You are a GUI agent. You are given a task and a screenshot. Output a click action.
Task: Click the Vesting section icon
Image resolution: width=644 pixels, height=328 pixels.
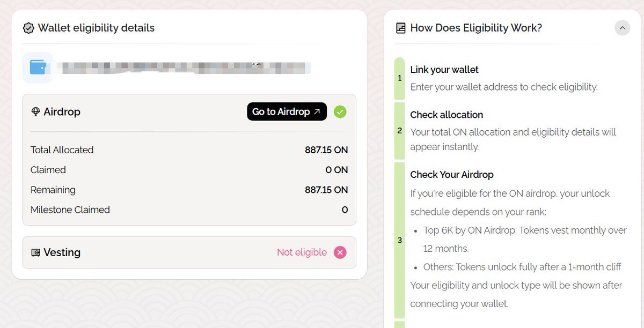click(x=36, y=252)
